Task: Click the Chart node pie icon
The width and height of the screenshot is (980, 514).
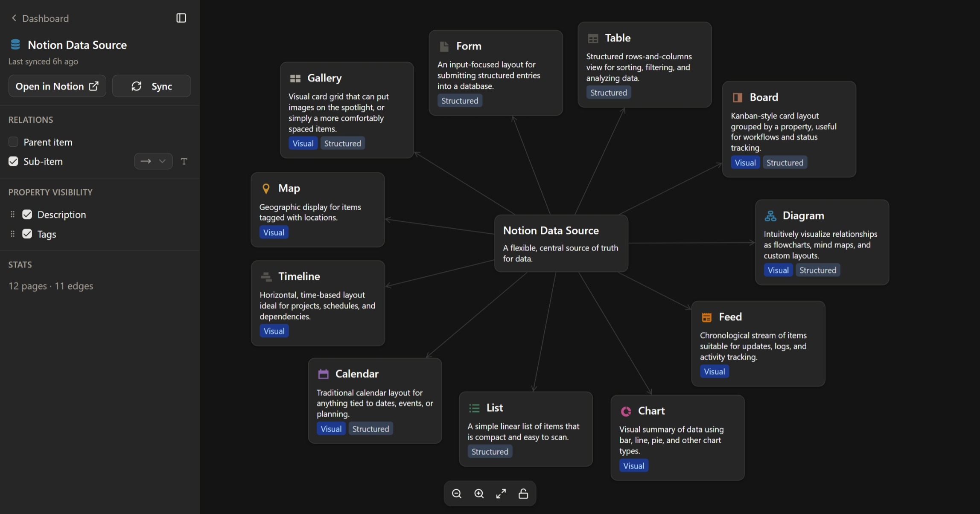Action: [626, 411]
